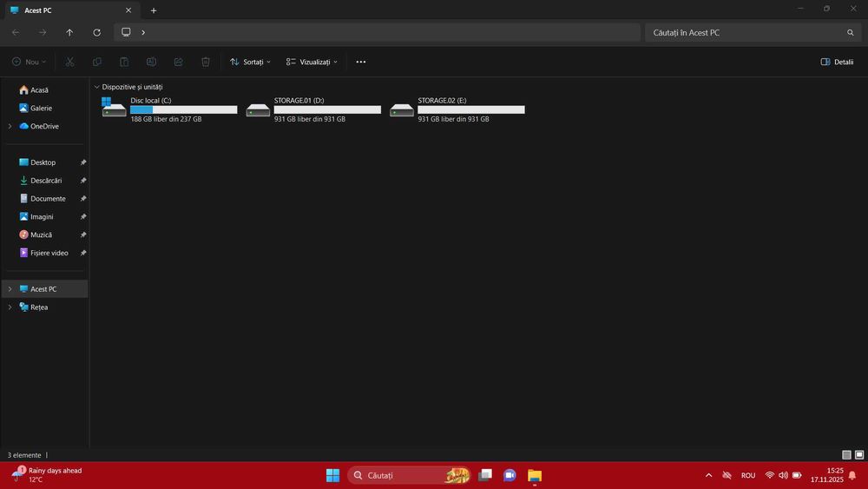Open Rainy days ahead weather widget
The width and height of the screenshot is (868, 489).
point(47,474)
